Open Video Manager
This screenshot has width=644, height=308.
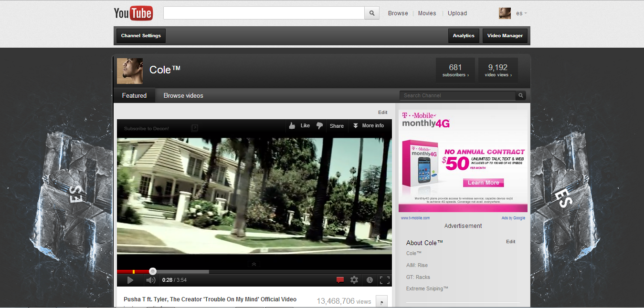pyautogui.click(x=505, y=36)
